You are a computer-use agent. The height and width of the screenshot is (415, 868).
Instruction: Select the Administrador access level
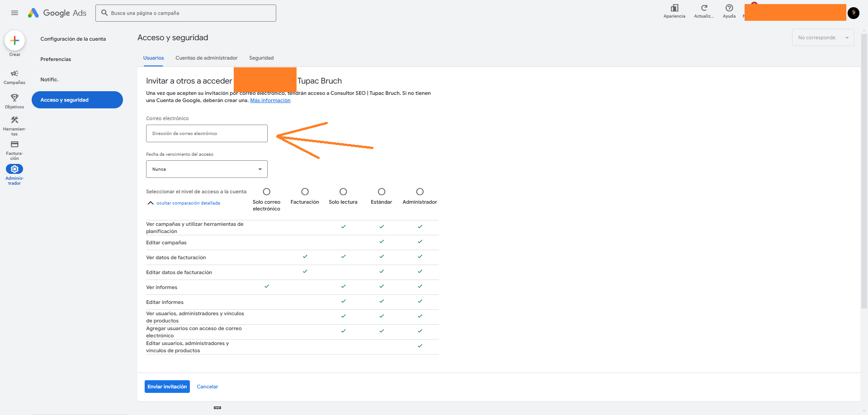[420, 192]
